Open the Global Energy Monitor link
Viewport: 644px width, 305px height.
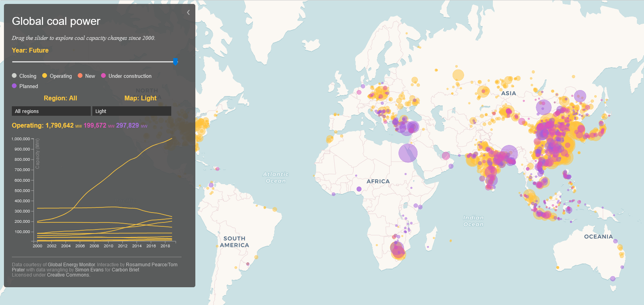(x=71, y=265)
